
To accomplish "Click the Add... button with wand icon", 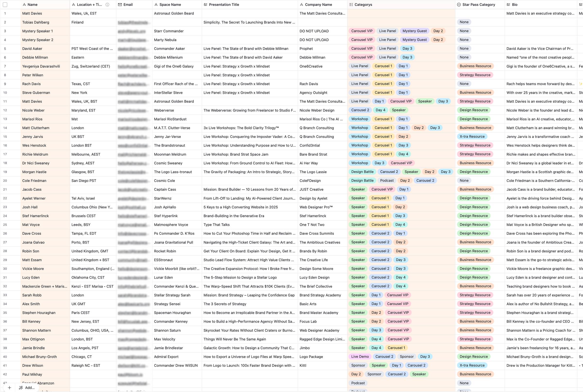I will point(27,388).
